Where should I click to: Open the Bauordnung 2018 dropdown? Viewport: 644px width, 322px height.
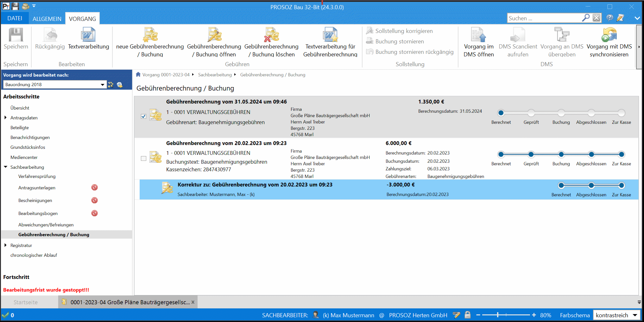(x=102, y=85)
